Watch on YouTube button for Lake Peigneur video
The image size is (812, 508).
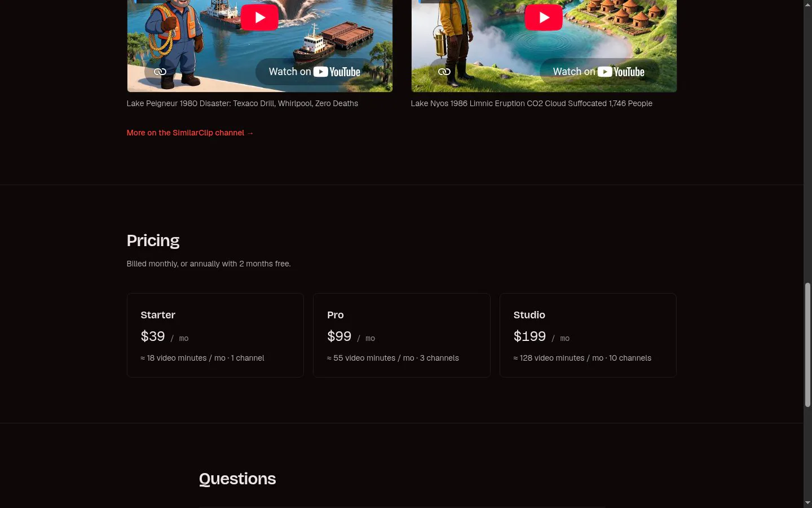coord(315,72)
